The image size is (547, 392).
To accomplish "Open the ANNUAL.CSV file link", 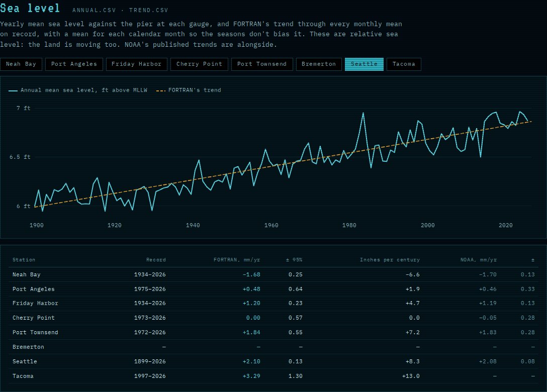I will point(94,10).
